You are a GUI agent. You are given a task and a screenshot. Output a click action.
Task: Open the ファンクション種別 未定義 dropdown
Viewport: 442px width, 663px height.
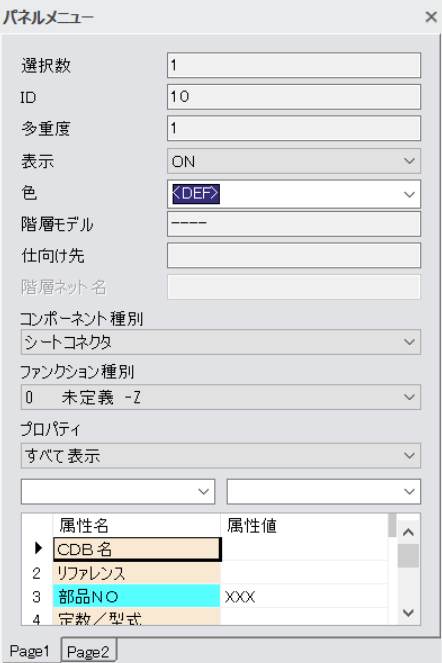pos(221,397)
